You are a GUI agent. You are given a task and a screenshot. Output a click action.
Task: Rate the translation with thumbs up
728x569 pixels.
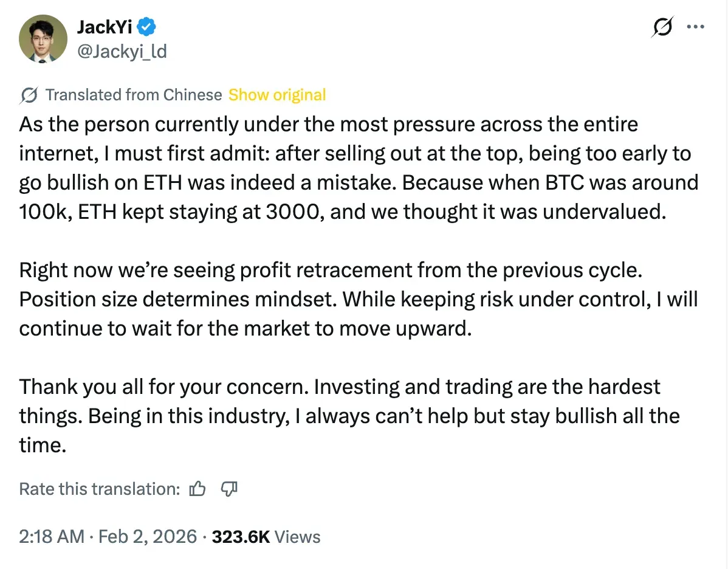(x=198, y=489)
